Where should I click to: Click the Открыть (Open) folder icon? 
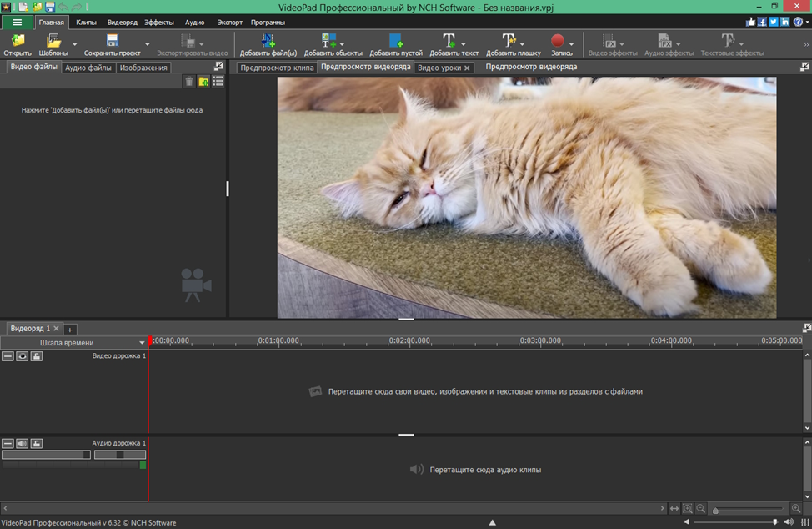click(x=18, y=41)
